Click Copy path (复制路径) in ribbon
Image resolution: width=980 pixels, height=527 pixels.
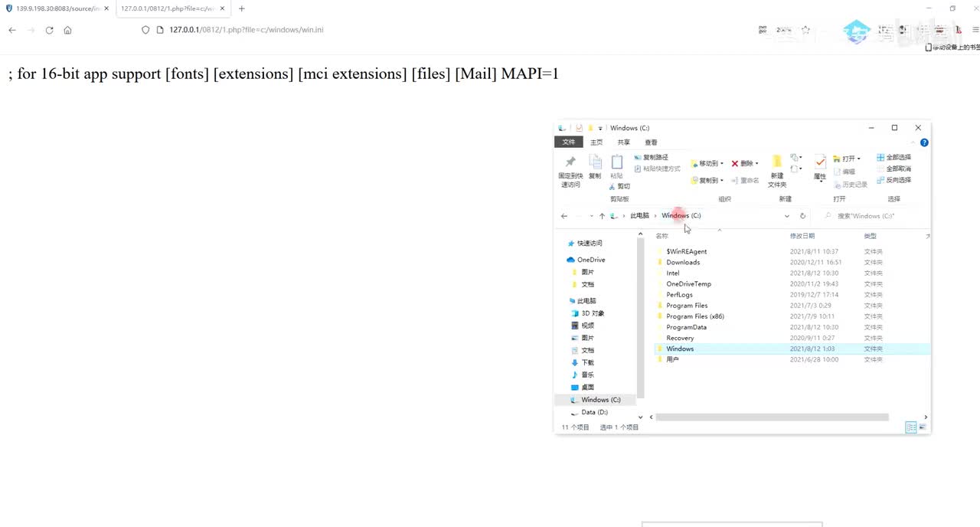point(652,157)
